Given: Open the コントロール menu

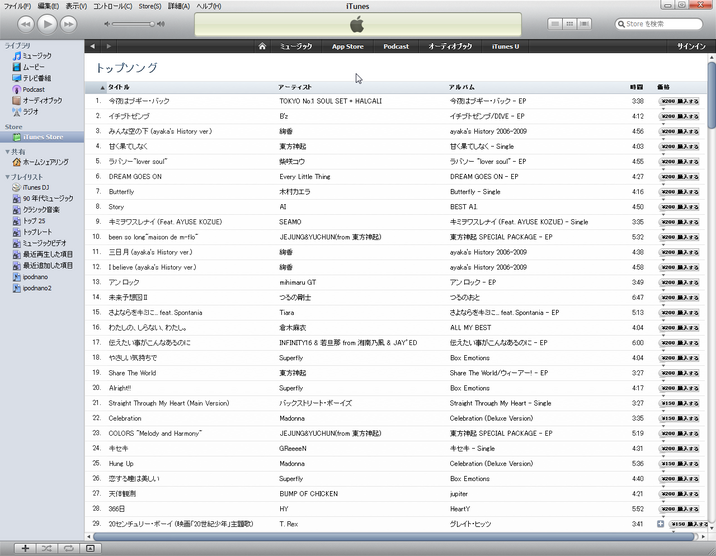Looking at the screenshot, I should [x=112, y=6].
